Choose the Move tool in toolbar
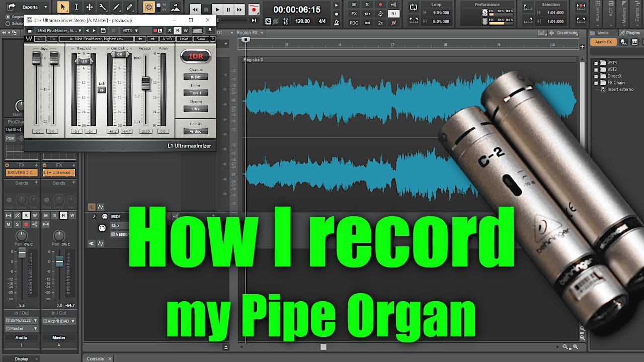Image resolution: width=644 pixels, height=362 pixels. click(x=90, y=7)
